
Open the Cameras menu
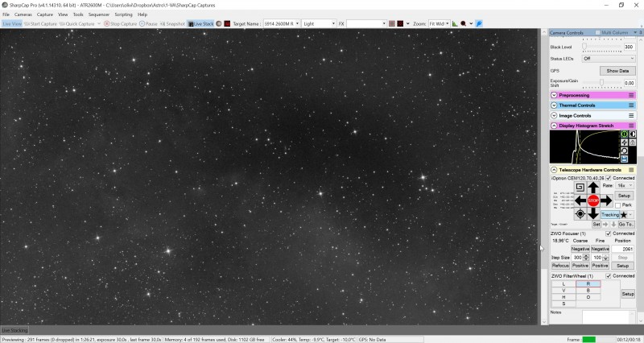(x=23, y=14)
